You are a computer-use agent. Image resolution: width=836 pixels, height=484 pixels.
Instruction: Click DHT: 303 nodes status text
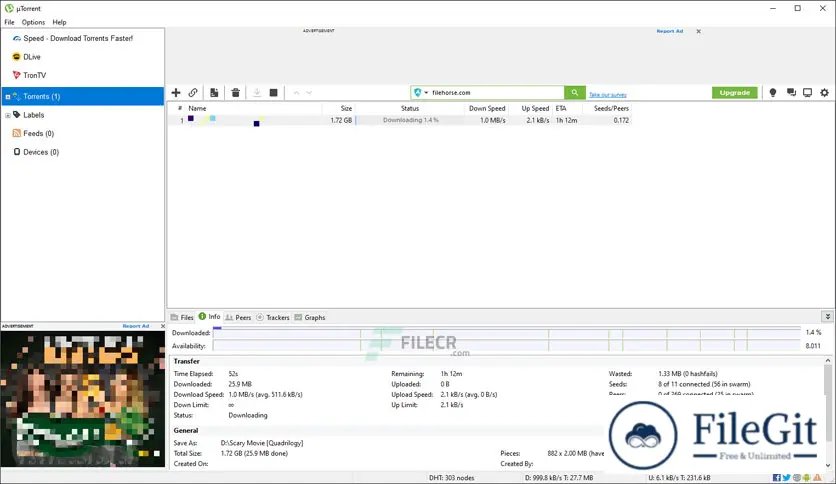click(452, 478)
